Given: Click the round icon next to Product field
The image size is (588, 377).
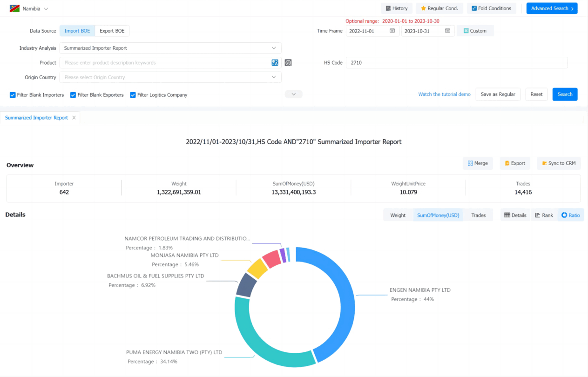Looking at the screenshot, I should [x=288, y=63].
